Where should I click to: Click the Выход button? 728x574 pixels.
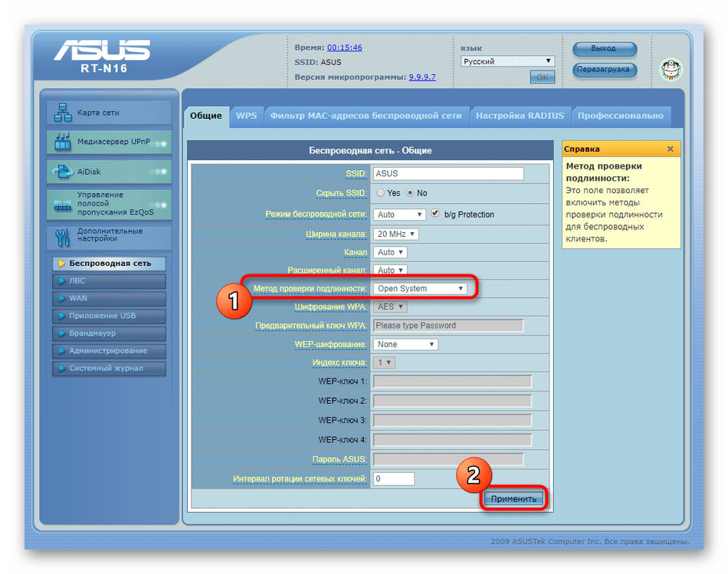pos(604,49)
